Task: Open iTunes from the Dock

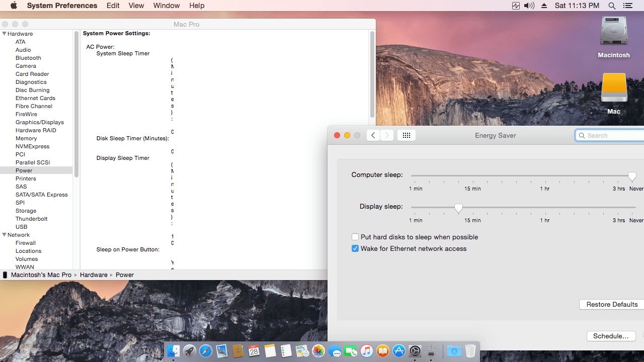Action: click(367, 351)
